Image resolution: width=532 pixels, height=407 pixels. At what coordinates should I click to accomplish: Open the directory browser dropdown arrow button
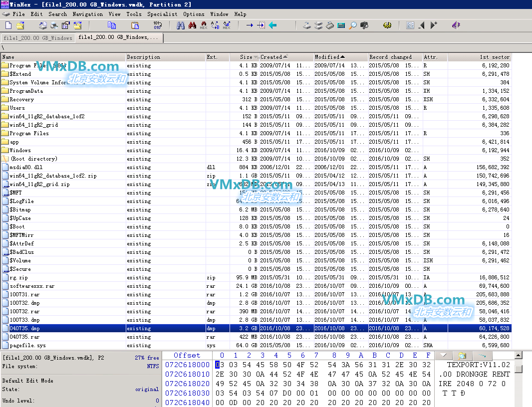pyautogui.click(x=443, y=356)
